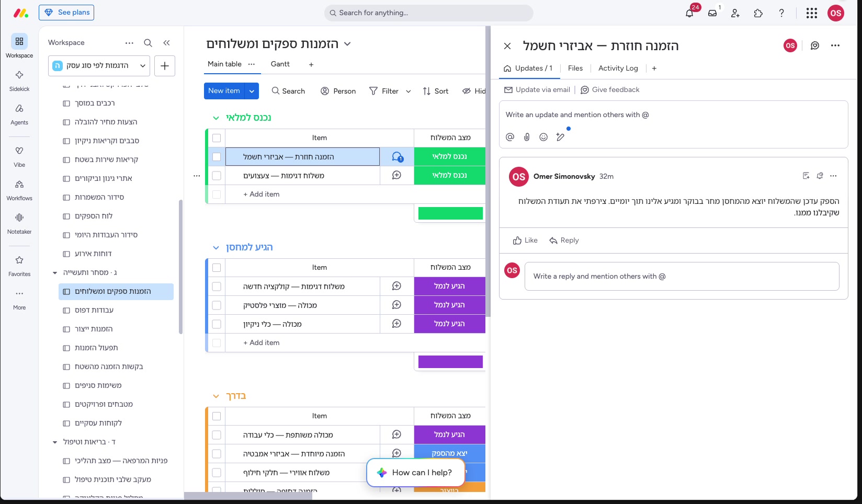Screen dimensions: 862x504
Task: Open the help question mark icon
Action: click(x=781, y=13)
